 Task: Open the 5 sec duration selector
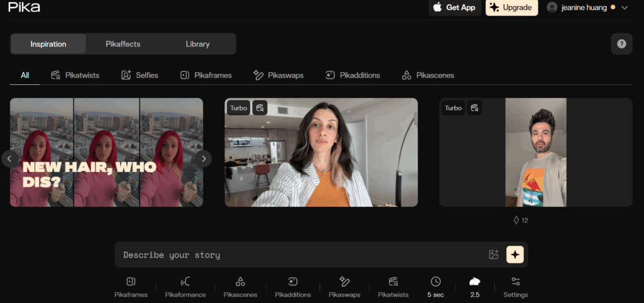click(435, 286)
